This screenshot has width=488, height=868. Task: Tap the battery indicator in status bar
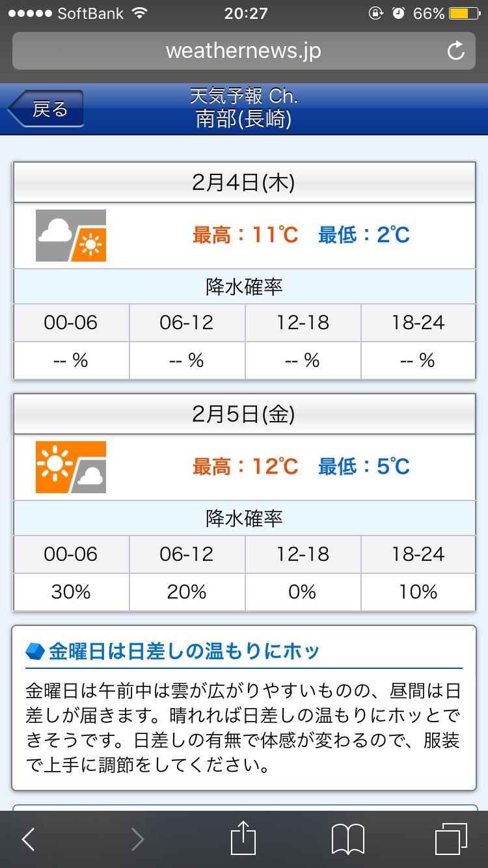point(466,13)
